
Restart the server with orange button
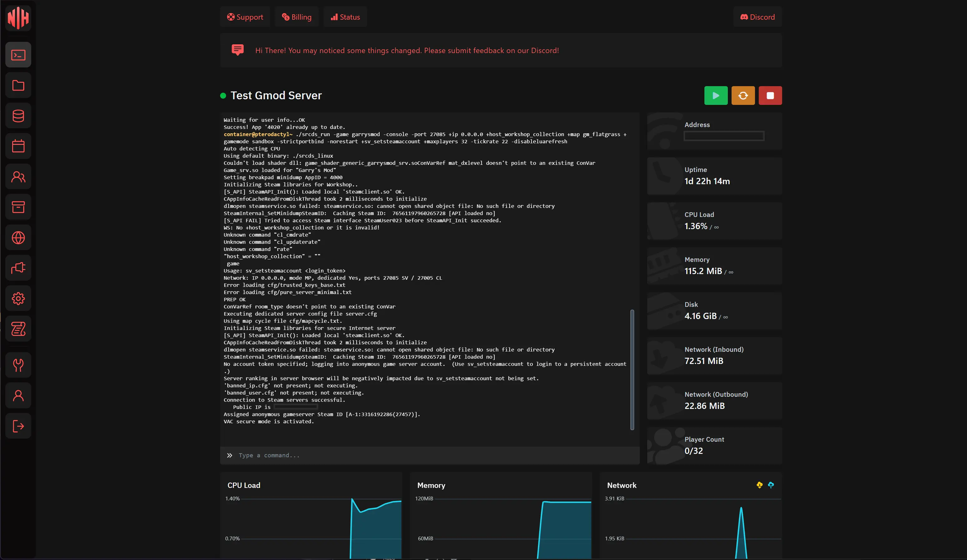[743, 96]
